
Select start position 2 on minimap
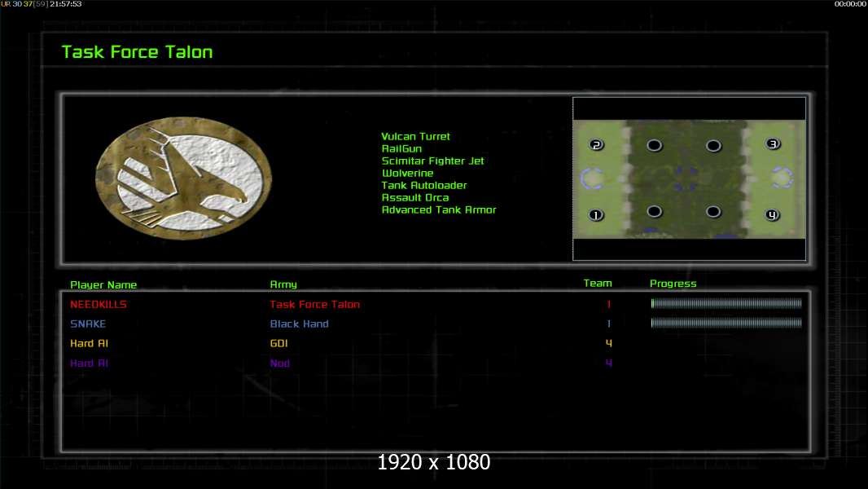(596, 144)
